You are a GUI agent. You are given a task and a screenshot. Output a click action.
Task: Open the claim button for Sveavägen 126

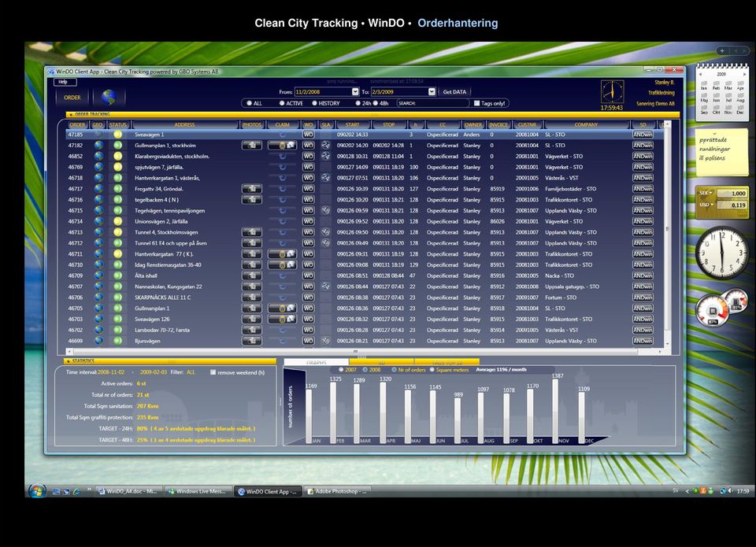pos(282,319)
